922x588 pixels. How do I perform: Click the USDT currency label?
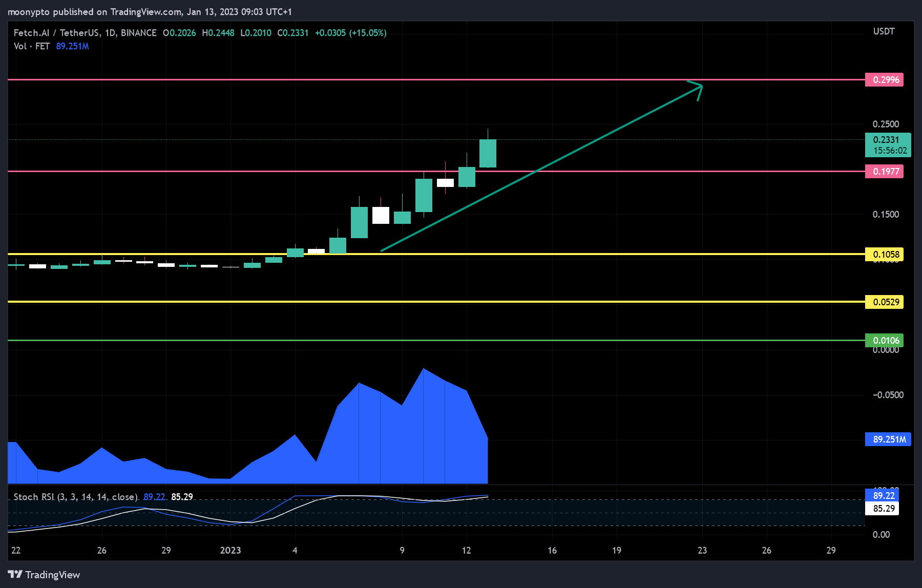point(884,31)
